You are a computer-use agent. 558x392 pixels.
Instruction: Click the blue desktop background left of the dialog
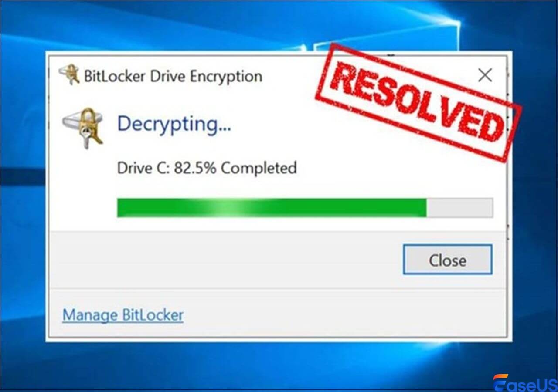(x=23, y=196)
